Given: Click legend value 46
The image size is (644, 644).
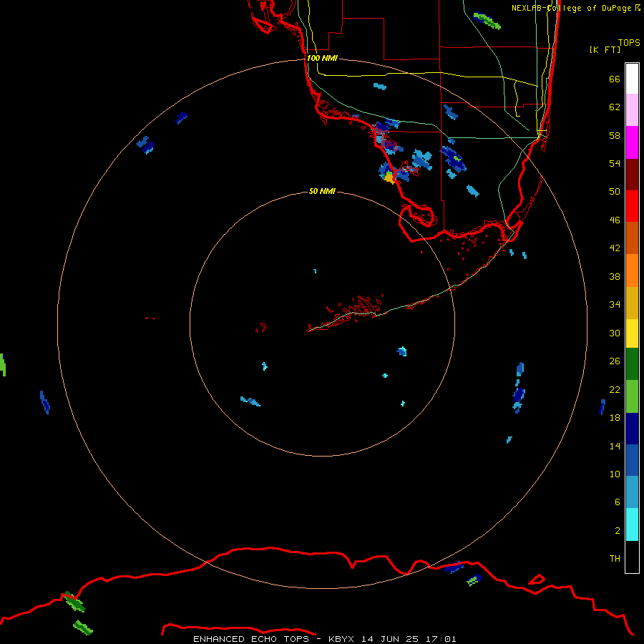Looking at the screenshot, I should (615, 220).
